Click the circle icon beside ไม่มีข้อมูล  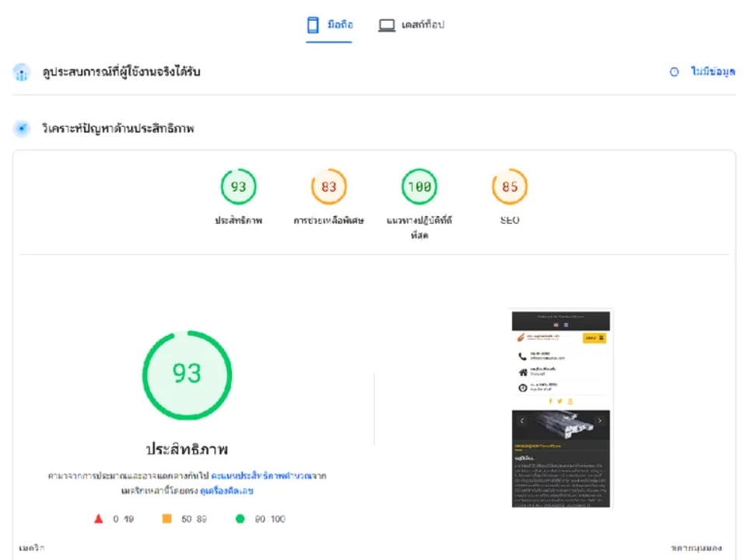pos(674,72)
